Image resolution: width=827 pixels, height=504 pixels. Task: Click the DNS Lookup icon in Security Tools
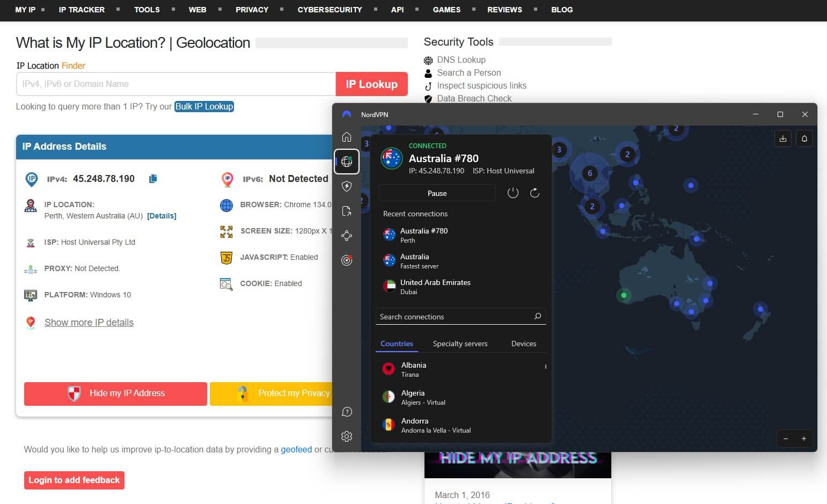click(428, 60)
